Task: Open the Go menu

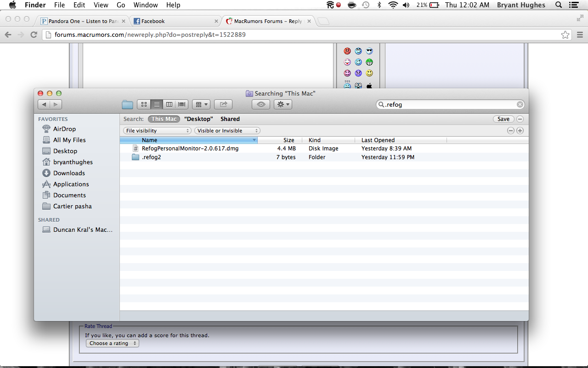Action: point(121,5)
